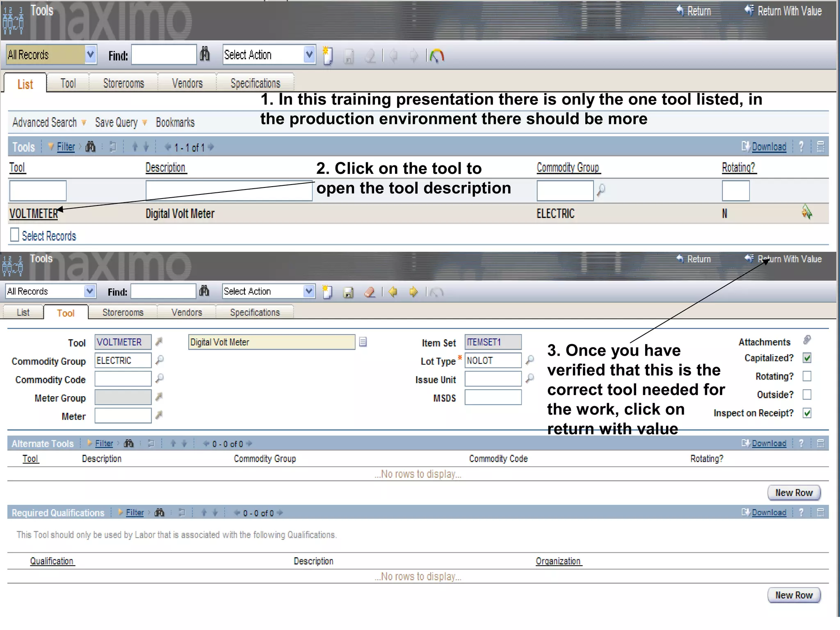The height and width of the screenshot is (630, 840).
Task: Click New Row under Alternate Tools
Action: pyautogui.click(x=794, y=493)
